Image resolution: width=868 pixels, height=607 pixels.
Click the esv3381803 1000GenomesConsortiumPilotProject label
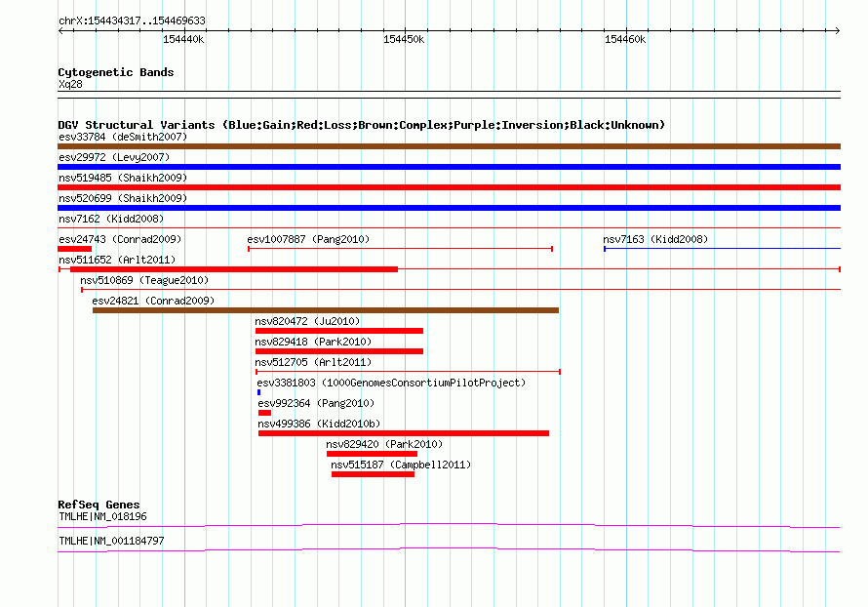391,383
